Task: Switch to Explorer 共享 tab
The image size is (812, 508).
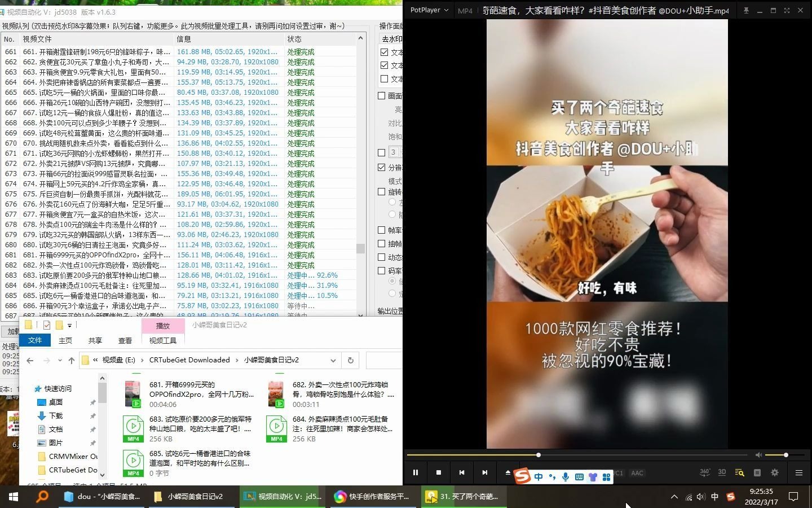Action: [95, 340]
